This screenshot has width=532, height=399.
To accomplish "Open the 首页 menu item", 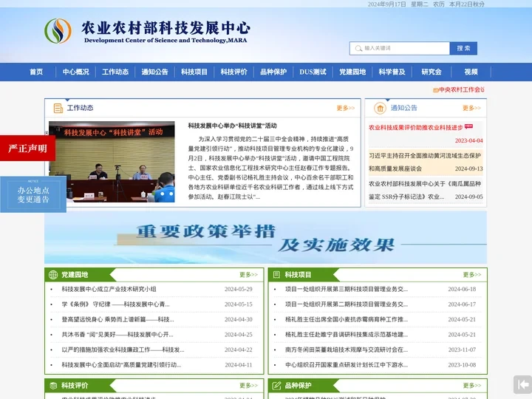I will (x=36, y=72).
